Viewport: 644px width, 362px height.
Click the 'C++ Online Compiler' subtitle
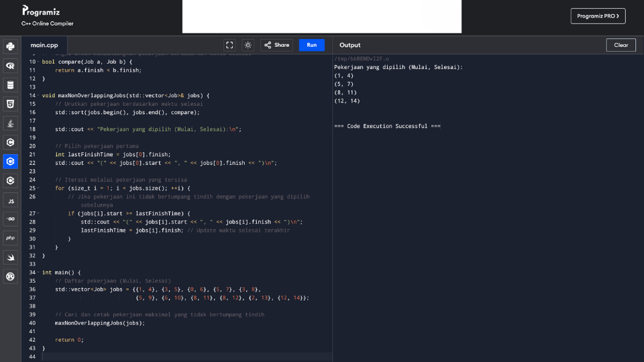pyautogui.click(x=47, y=23)
